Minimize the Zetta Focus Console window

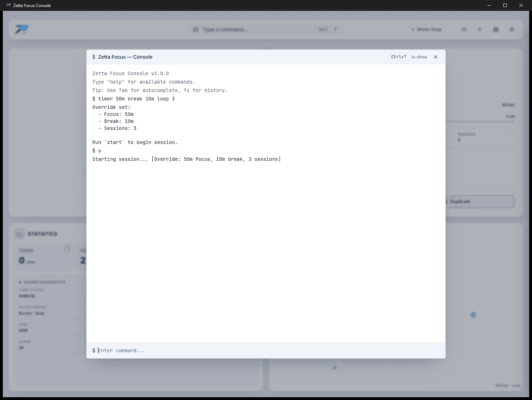tap(489, 5)
